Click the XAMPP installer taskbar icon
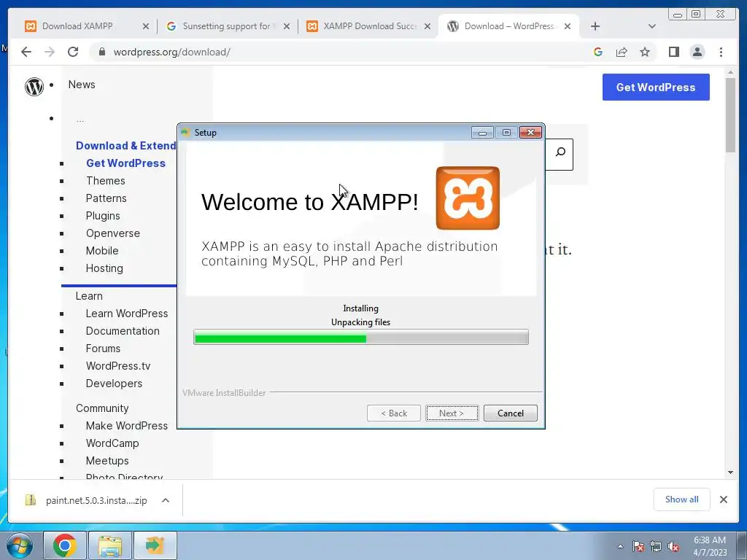The height and width of the screenshot is (560, 747). (x=155, y=545)
